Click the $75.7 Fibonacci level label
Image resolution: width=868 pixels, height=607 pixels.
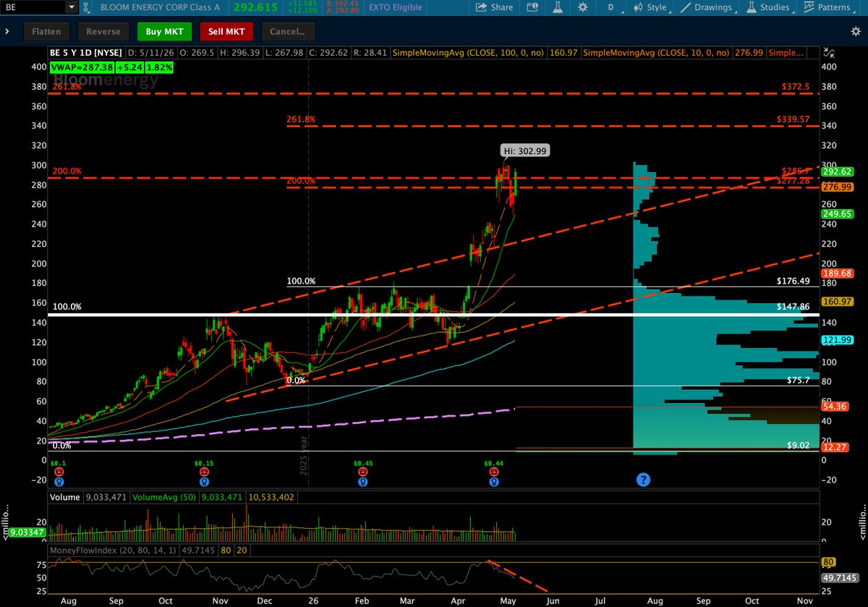tap(799, 379)
